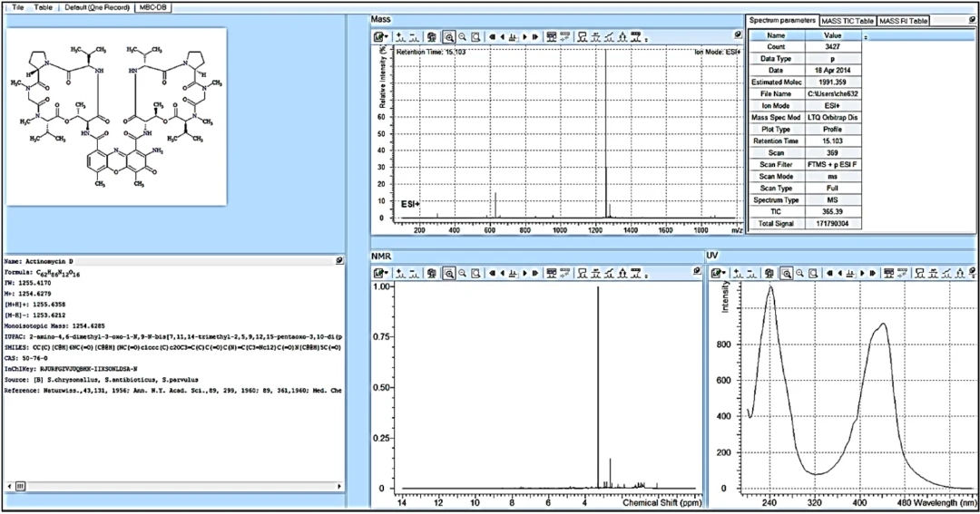980x514 pixels.
Task: Click the zoom-out magnifier in UV toolbar
Action: [800, 273]
